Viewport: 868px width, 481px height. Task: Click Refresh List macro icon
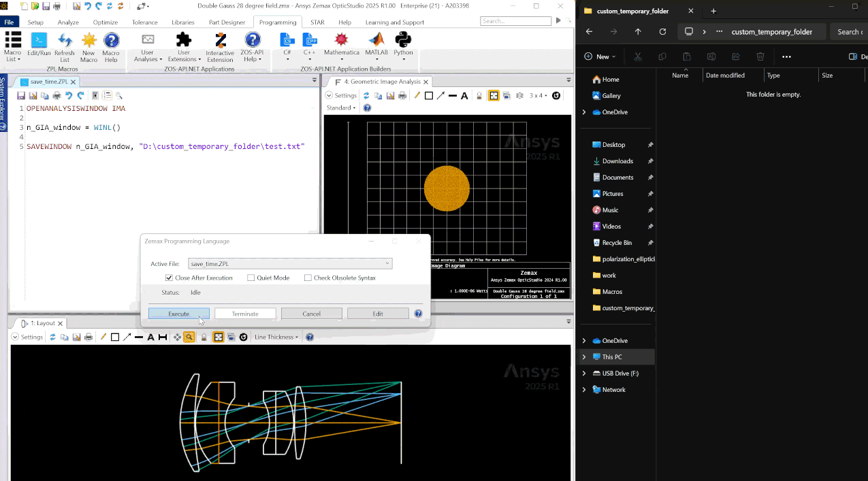point(65,46)
